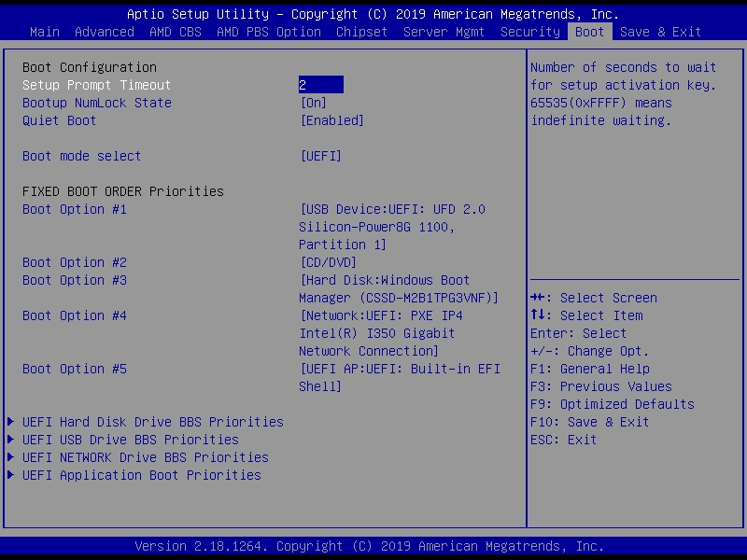Expand UEFI NETWORK Drive BBS Priorities arrow
Screen dimensions: 747x560
point(10,457)
